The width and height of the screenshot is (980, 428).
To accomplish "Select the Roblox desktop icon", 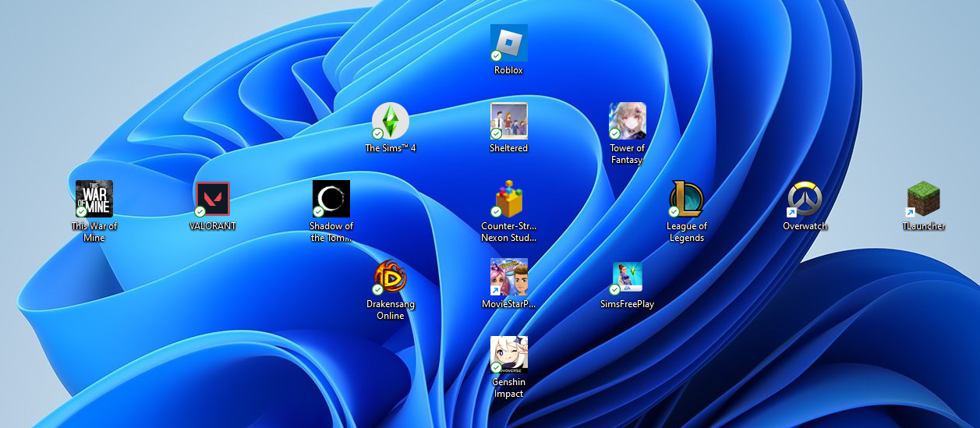I will (x=509, y=43).
